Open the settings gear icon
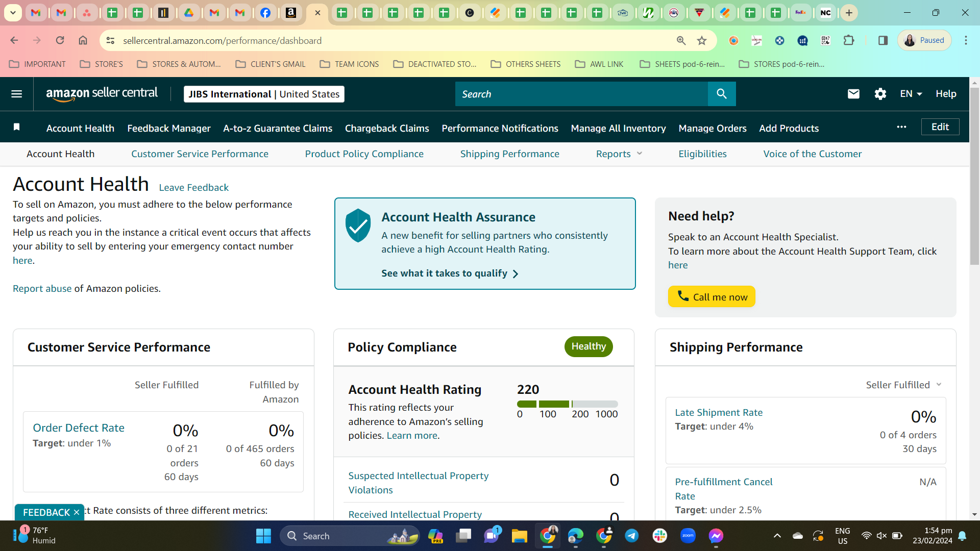Viewport: 980px width, 551px height. [880, 94]
